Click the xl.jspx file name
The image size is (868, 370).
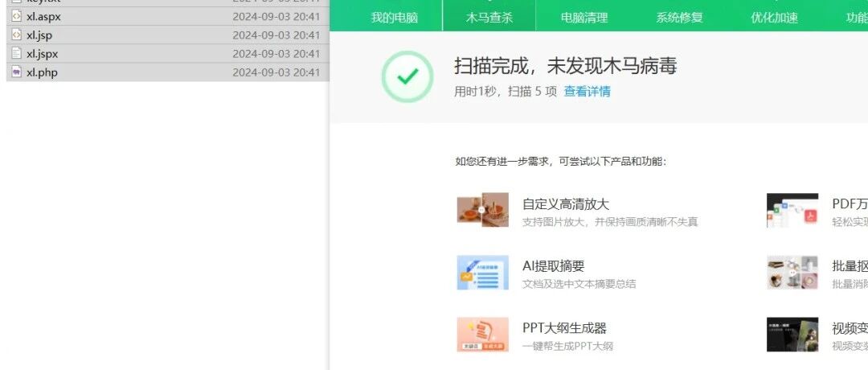(42, 54)
